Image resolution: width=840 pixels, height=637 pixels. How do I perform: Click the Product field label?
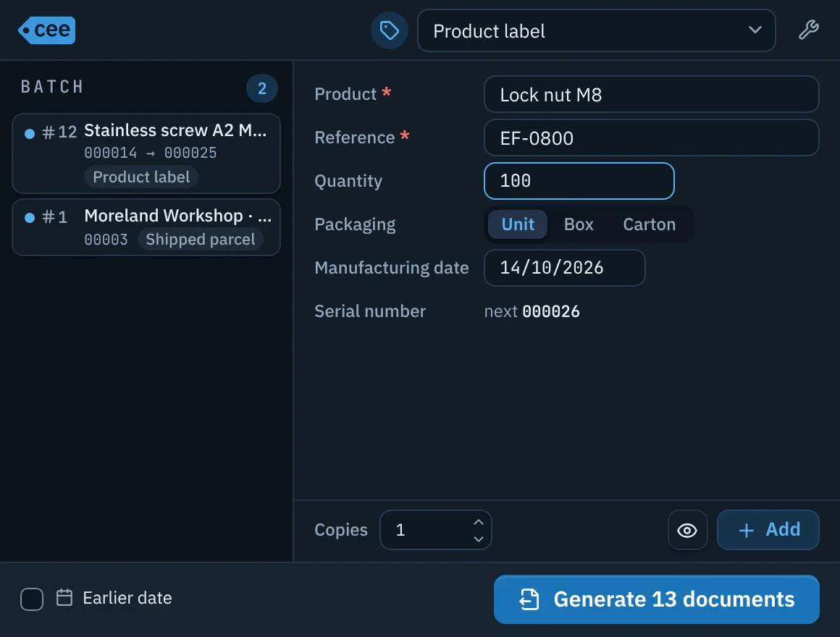point(345,94)
